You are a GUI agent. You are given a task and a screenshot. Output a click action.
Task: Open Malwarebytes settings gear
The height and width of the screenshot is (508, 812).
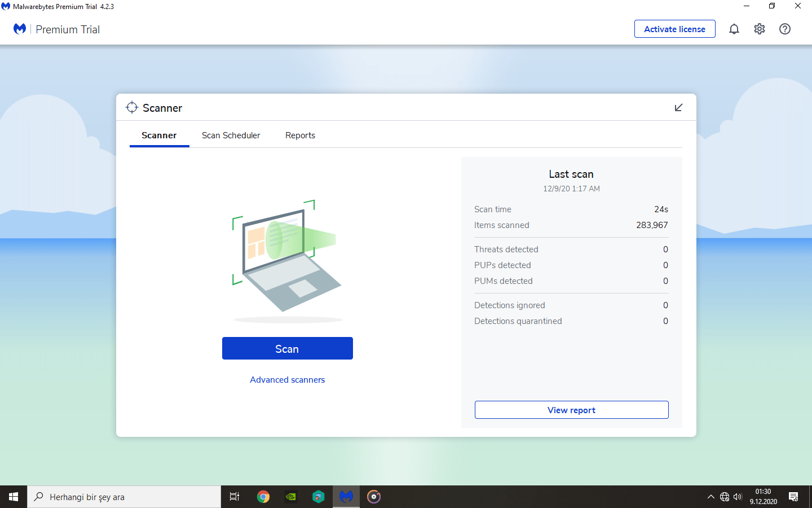[x=760, y=29]
